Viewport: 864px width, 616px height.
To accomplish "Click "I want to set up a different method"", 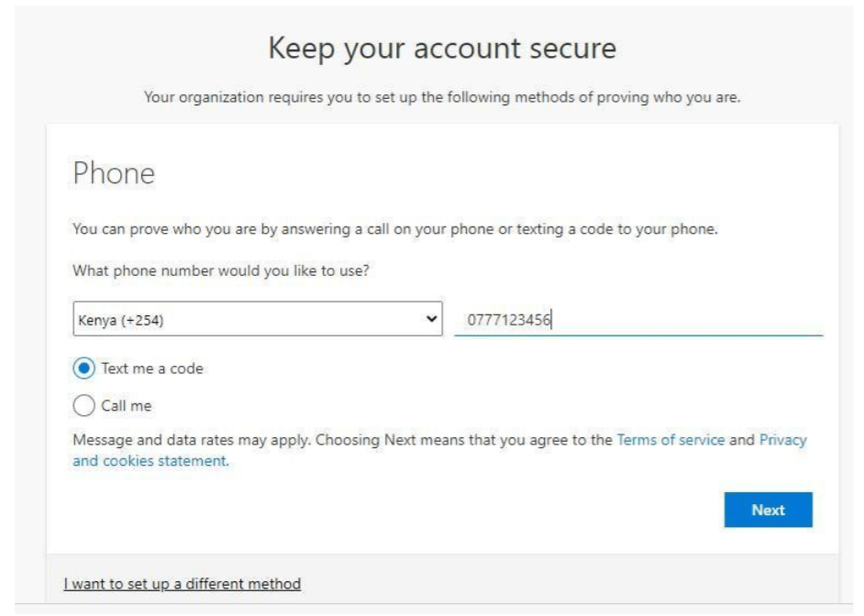I will 183,582.
